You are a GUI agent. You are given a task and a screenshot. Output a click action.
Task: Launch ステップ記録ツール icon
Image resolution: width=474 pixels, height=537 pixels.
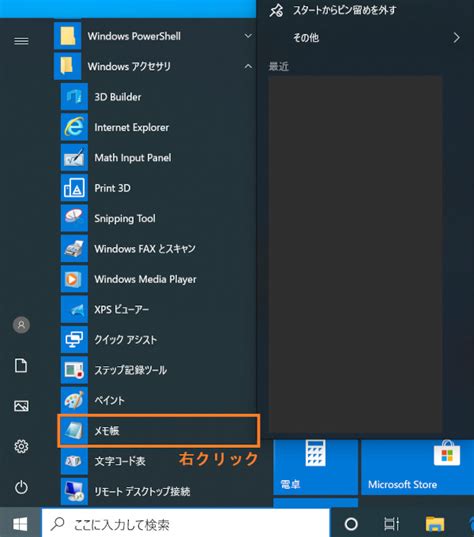pyautogui.click(x=74, y=370)
